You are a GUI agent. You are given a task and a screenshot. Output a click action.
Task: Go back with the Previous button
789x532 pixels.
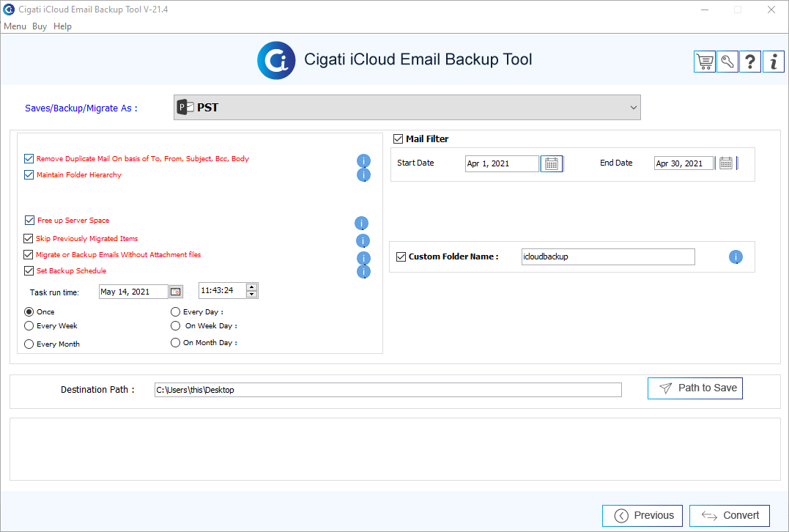click(642, 515)
